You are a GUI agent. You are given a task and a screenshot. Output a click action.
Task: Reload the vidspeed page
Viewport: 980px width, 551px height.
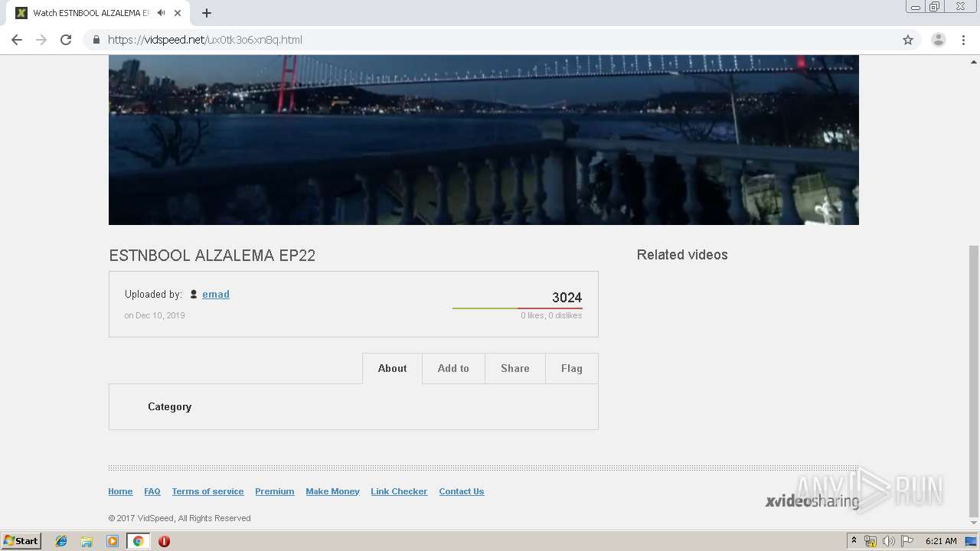tap(66, 40)
